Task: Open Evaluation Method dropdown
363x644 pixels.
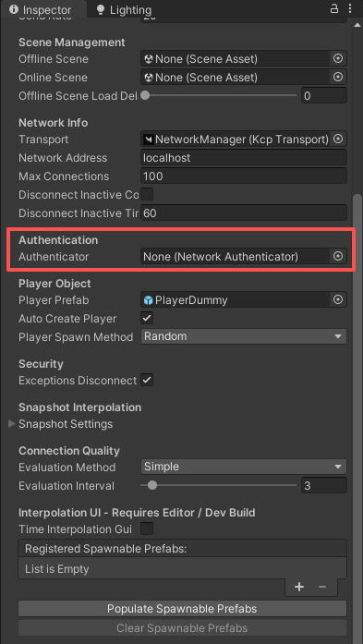Action: click(244, 467)
